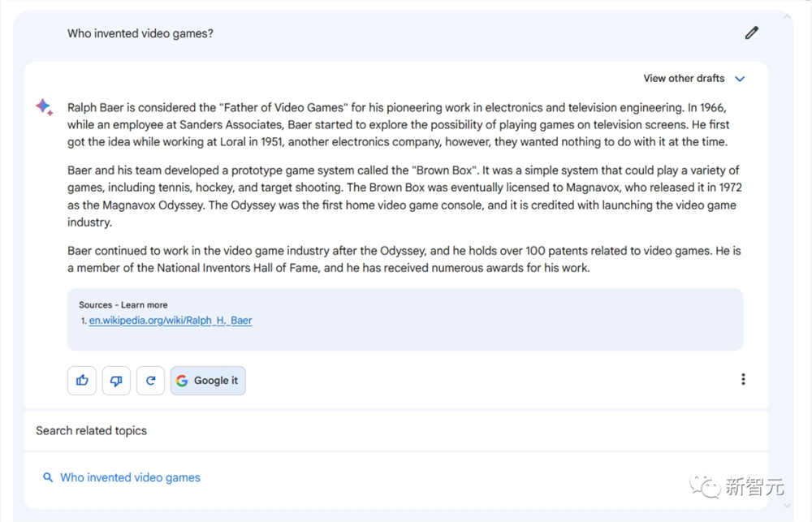Screen dimensions: 812x522
Task: Click the thumbs up button
Action: [82, 381]
